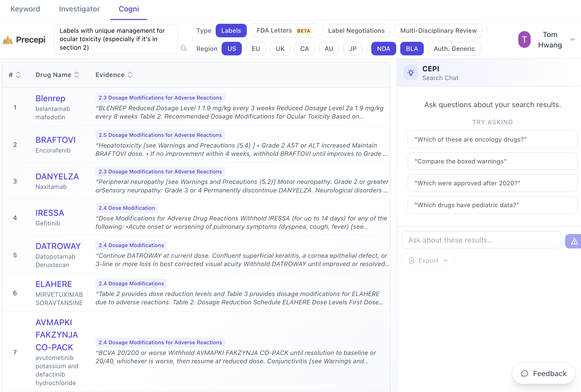Toggle the Labels type filter
This screenshot has width=581, height=392.
tap(231, 30)
